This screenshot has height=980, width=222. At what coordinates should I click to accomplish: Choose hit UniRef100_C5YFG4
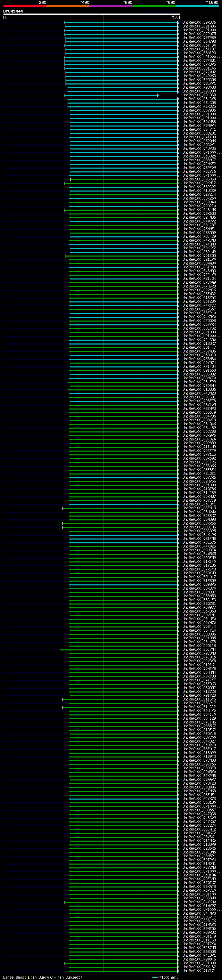[x=199, y=45]
